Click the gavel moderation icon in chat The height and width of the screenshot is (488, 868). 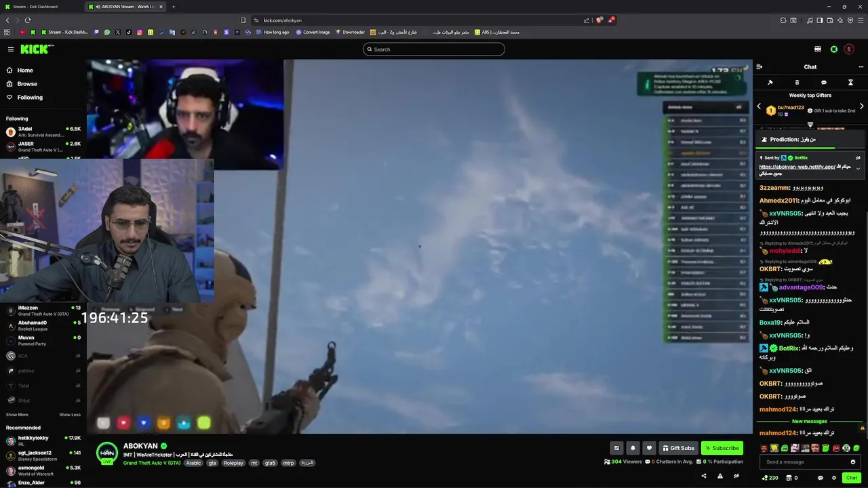pyautogui.click(x=770, y=83)
